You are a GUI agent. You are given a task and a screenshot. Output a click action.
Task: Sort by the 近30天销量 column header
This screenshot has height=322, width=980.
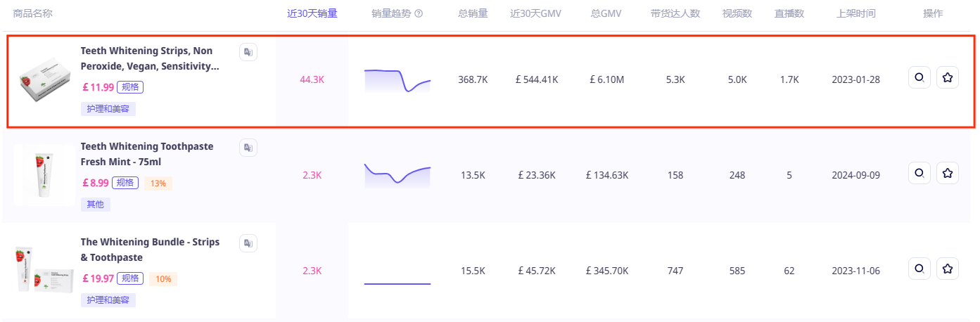tap(312, 13)
